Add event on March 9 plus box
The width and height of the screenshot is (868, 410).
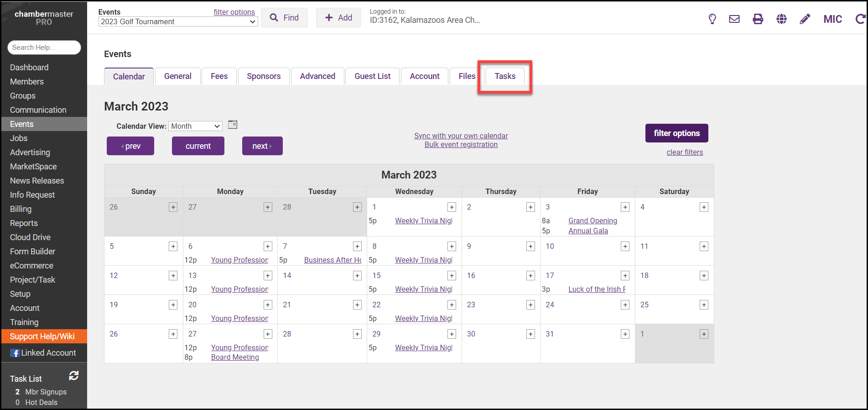point(530,247)
